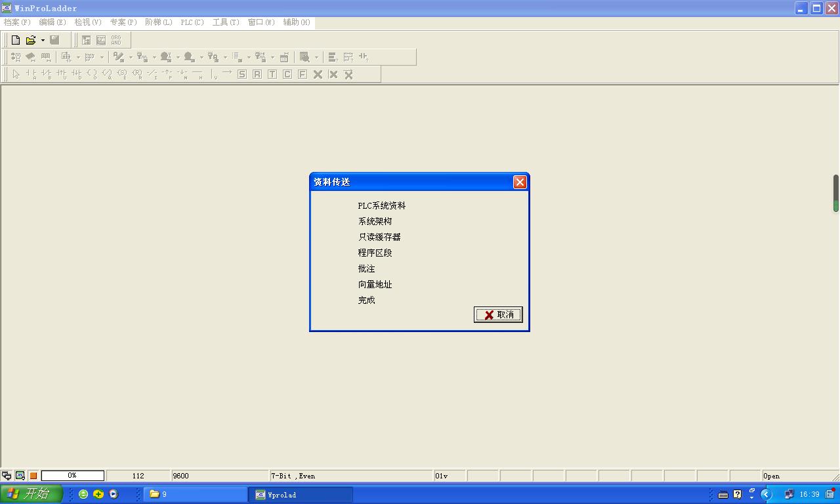Click the Windows 开始 start button

(x=31, y=494)
